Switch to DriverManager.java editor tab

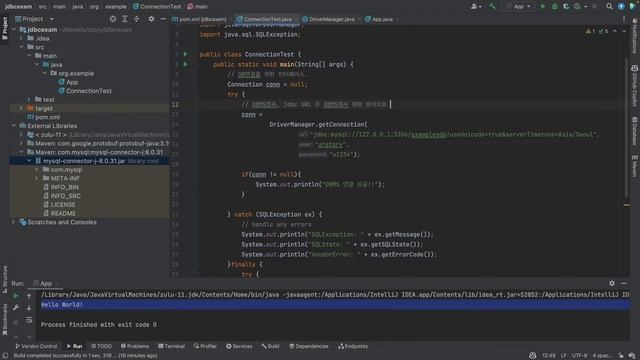click(x=331, y=19)
